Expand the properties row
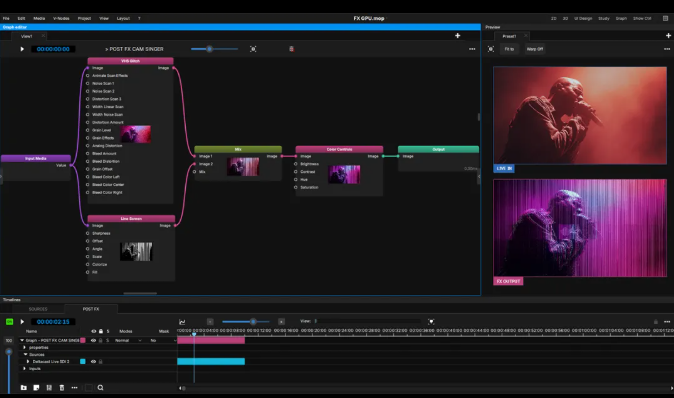Screen dimensions: 674x398 tap(25, 347)
